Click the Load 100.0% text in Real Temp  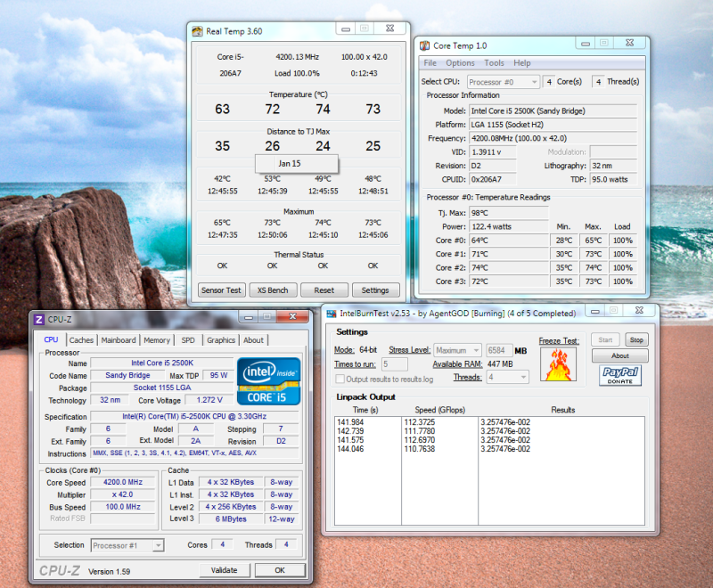point(297,73)
